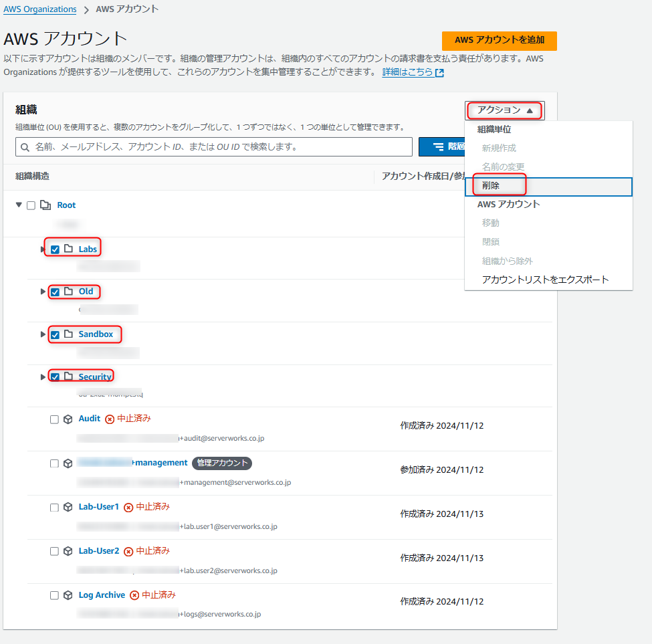Click the AWS アカウントを追加 button

[x=499, y=40]
